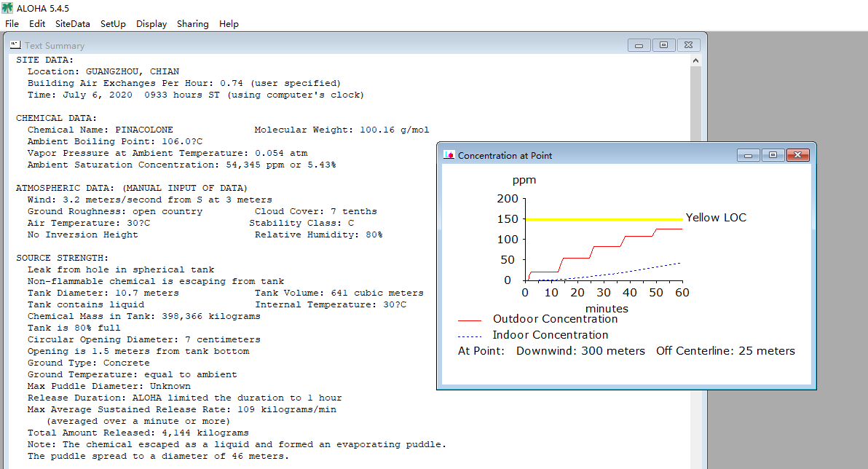Click the ppm axis label
This screenshot has width=868, height=469.
click(524, 181)
